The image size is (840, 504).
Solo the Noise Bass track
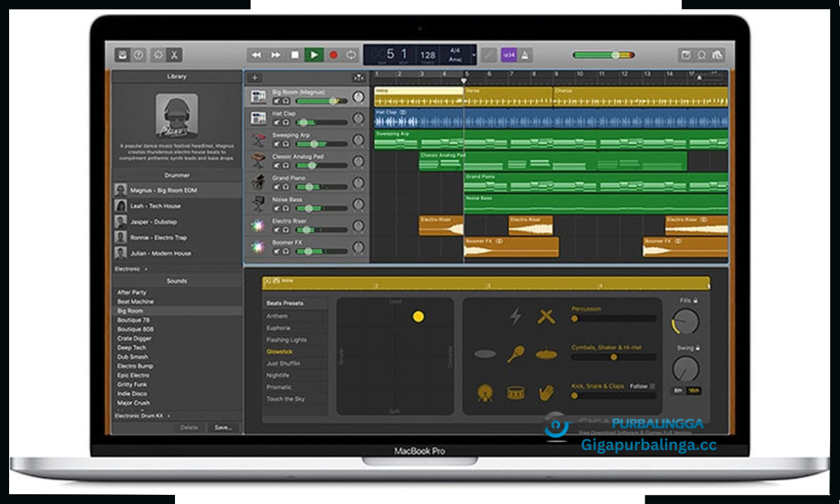pyautogui.click(x=286, y=209)
